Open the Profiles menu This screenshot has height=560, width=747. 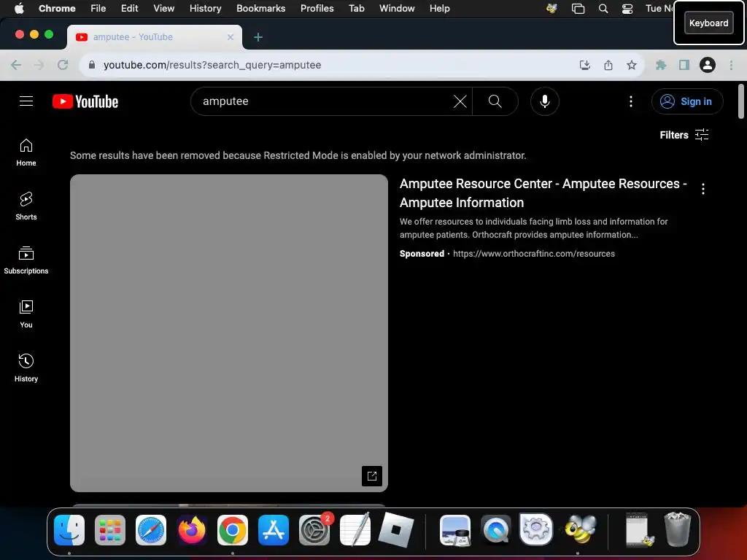tap(317, 9)
